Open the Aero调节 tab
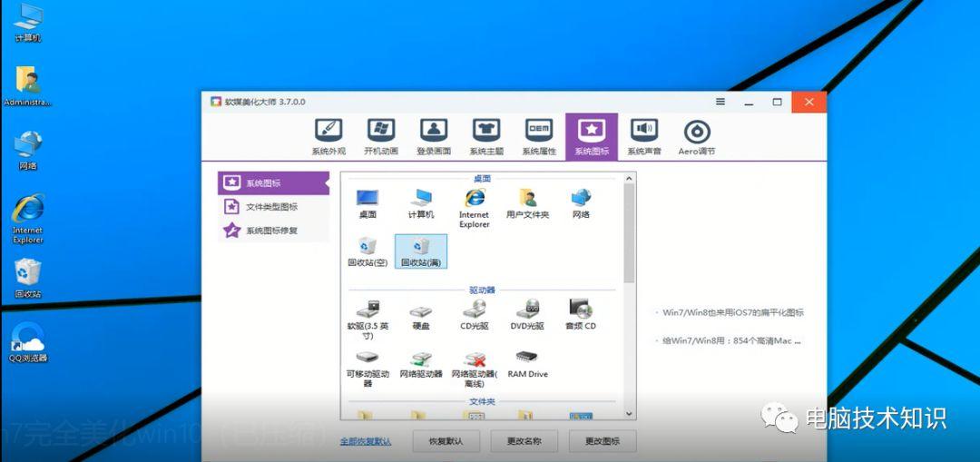The width and height of the screenshot is (980, 462). [x=697, y=137]
